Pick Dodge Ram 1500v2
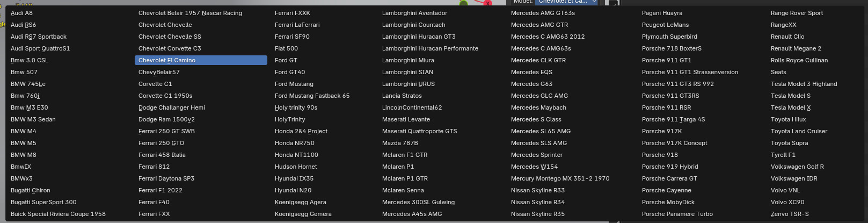 click(x=166, y=119)
